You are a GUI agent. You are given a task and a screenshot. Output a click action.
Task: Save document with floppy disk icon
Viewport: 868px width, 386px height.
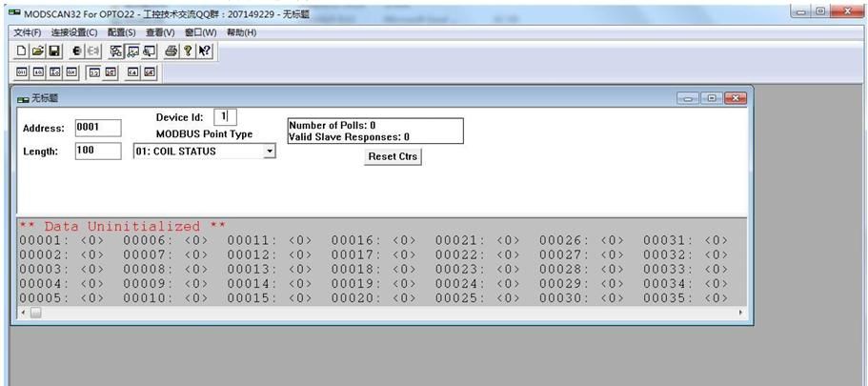pos(53,51)
